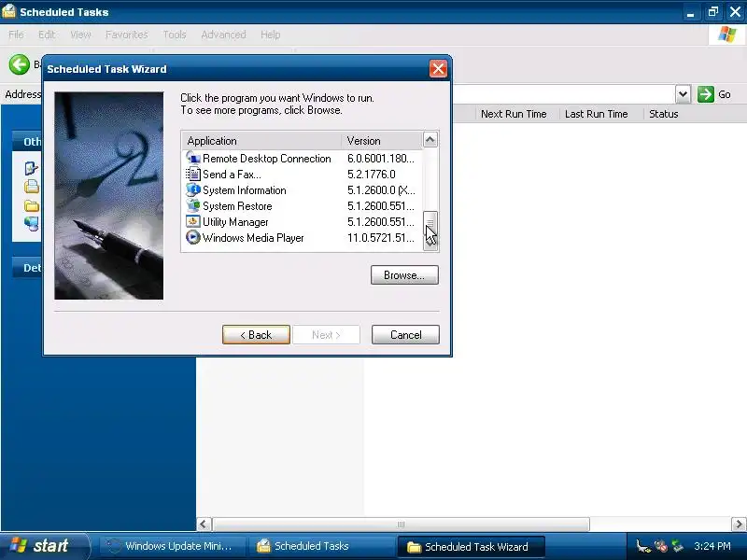Click the Windows Media Player icon
This screenshot has width=747, height=560.
[x=192, y=238]
